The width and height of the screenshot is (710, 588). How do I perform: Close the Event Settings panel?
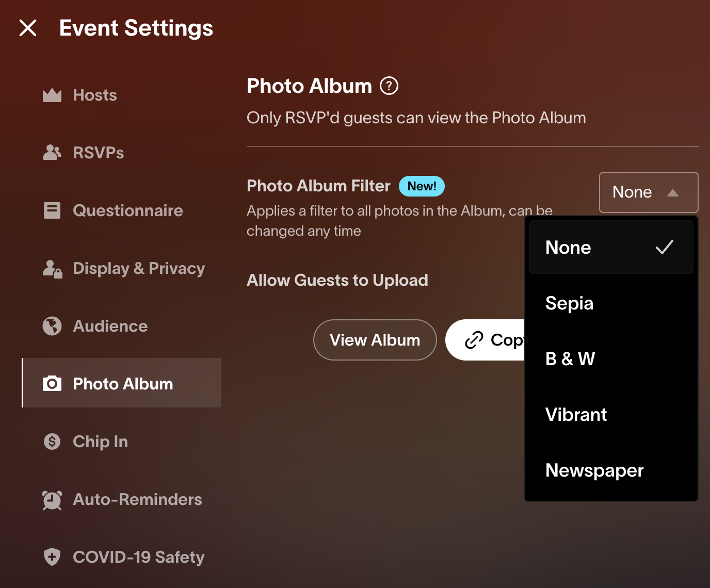(x=28, y=28)
